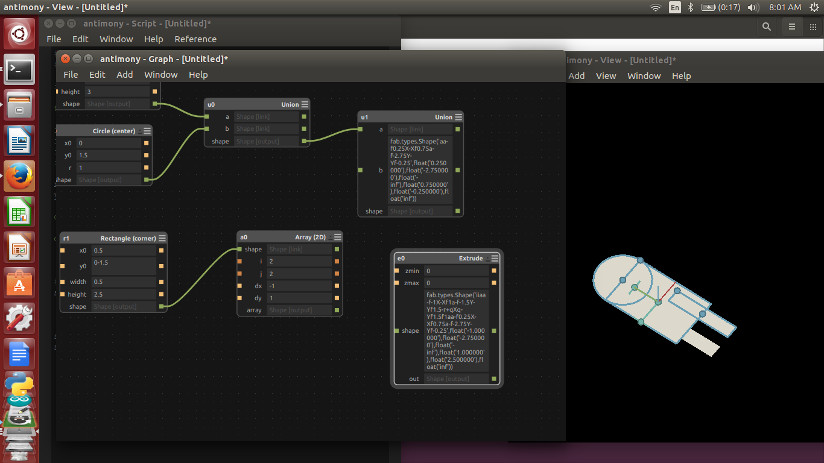Click the Circle node y0 value field
Image resolution: width=824 pixels, height=463 pixels.
[108, 155]
